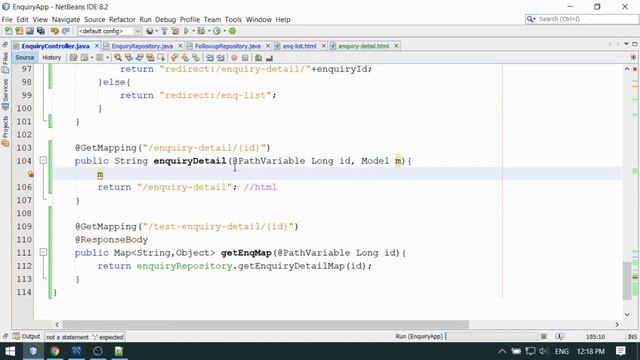This screenshot has width=640, height=360.
Task: Click the New File toolbar icon
Action: click(x=8, y=31)
